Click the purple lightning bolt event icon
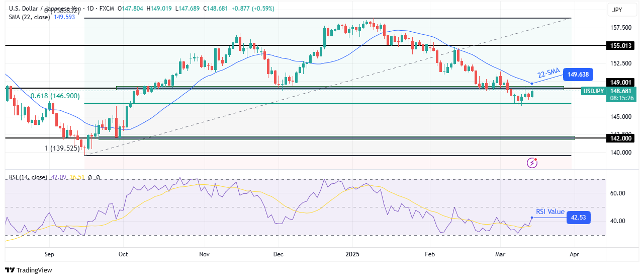Viewport: 644px width, 279px height. pos(532,163)
